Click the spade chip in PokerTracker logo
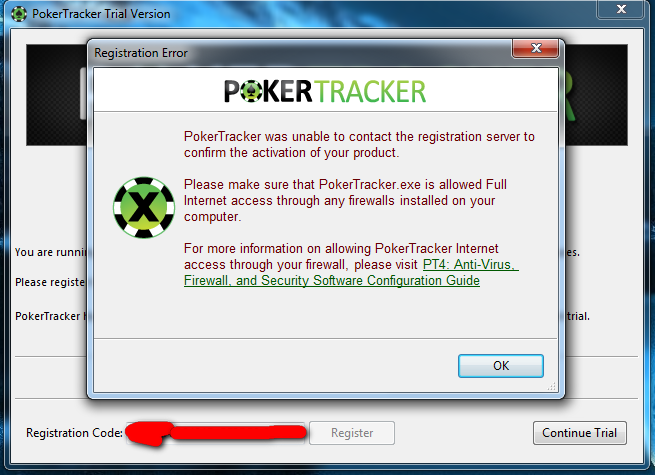Screen dimensions: 655x475 click(x=251, y=91)
